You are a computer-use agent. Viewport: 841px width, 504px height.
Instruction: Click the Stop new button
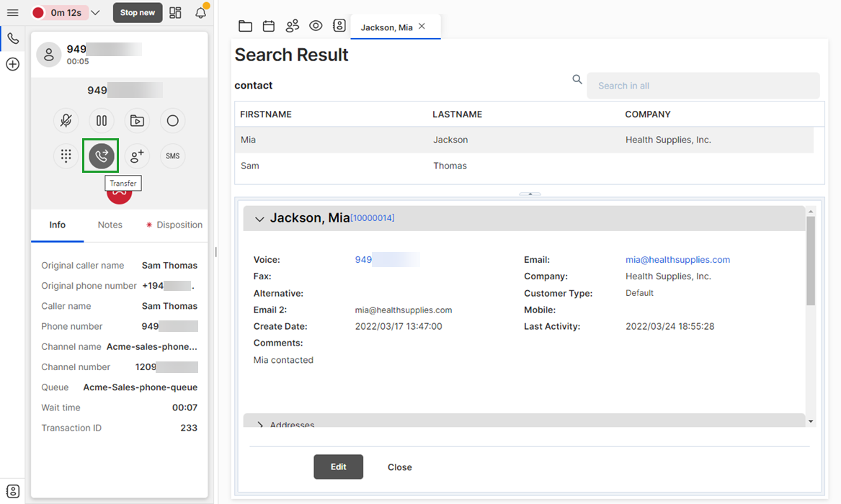coord(138,12)
